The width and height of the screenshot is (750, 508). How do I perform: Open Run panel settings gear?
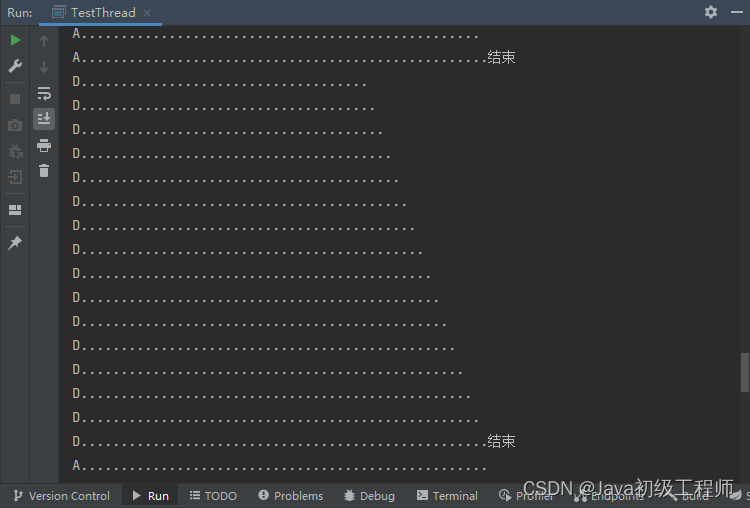click(711, 12)
